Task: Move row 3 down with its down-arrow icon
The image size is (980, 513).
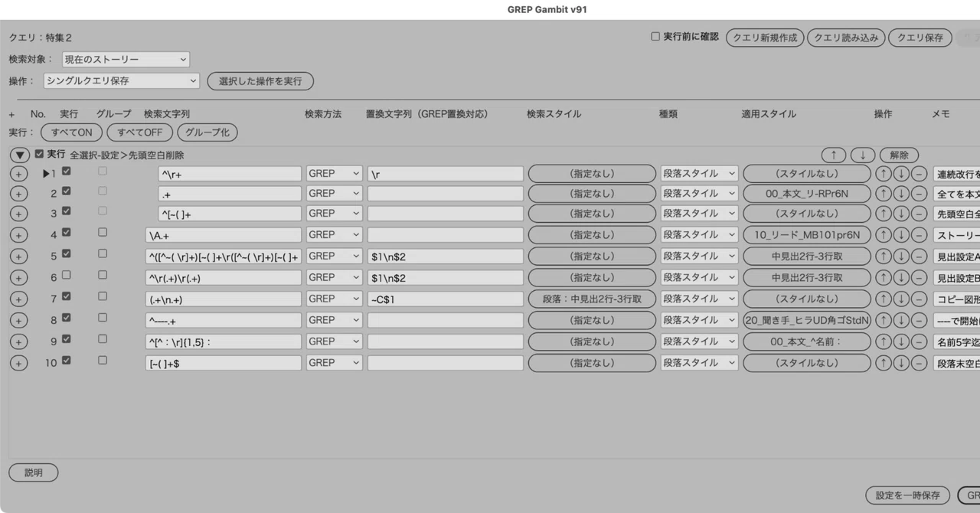Action: [x=902, y=214]
